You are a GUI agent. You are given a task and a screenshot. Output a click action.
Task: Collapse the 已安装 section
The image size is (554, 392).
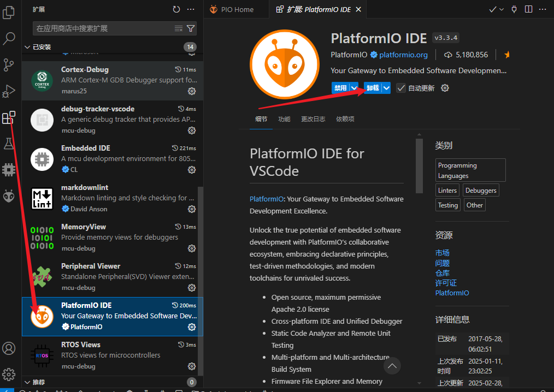[x=27, y=47]
